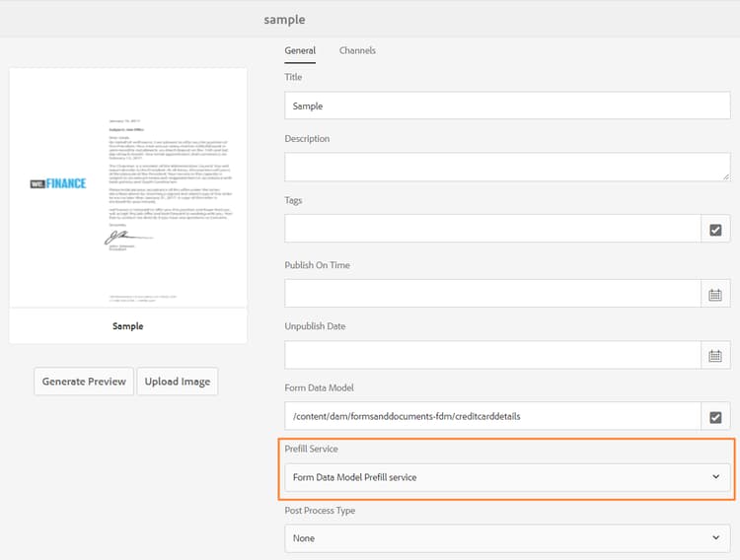Expand the Post Process Type dropdown
740x560 pixels.
click(x=507, y=538)
